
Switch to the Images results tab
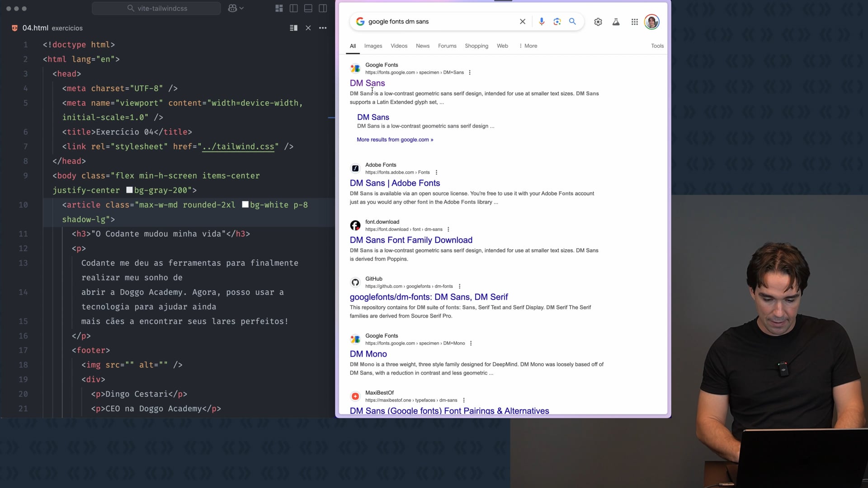[x=373, y=46]
